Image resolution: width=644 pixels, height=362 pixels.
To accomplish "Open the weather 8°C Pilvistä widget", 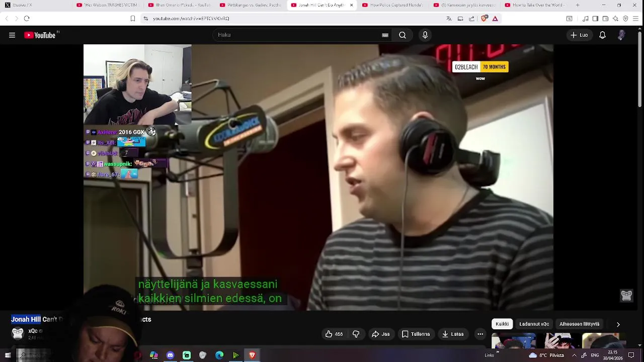I will pos(546,355).
